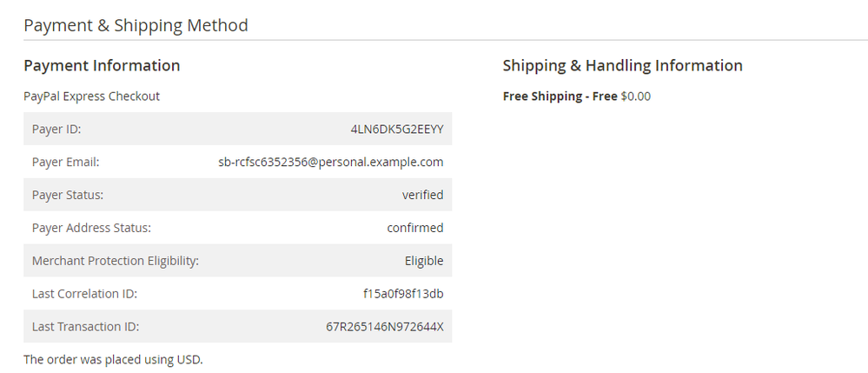Screen dimensions: 868x373
Task: Click the order placed using USD note
Action: pyautogui.click(x=113, y=359)
